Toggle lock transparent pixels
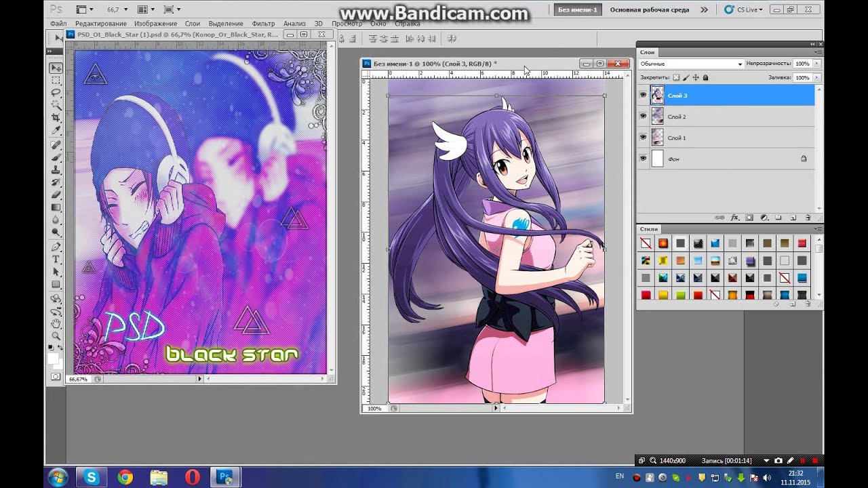 [x=676, y=78]
